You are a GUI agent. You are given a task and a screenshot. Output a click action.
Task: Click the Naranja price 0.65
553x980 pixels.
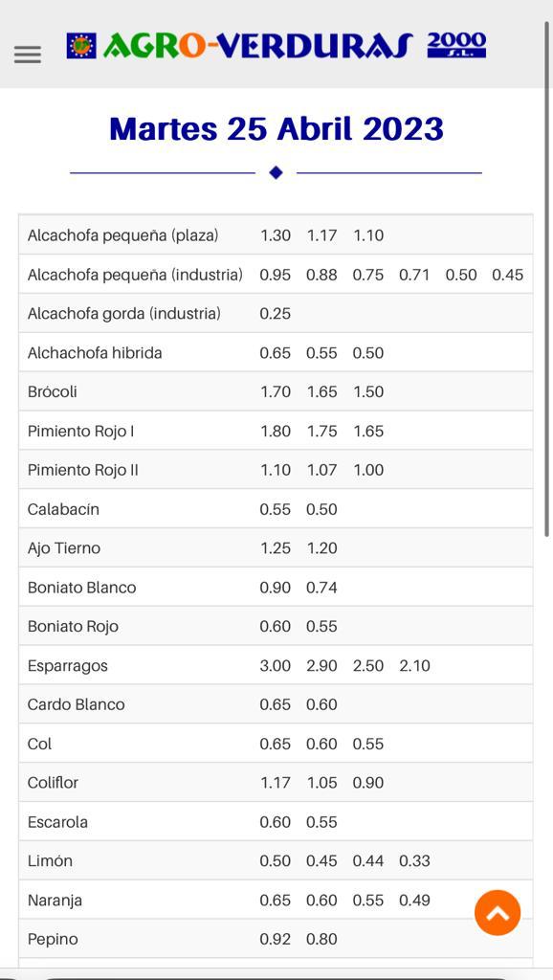click(276, 900)
